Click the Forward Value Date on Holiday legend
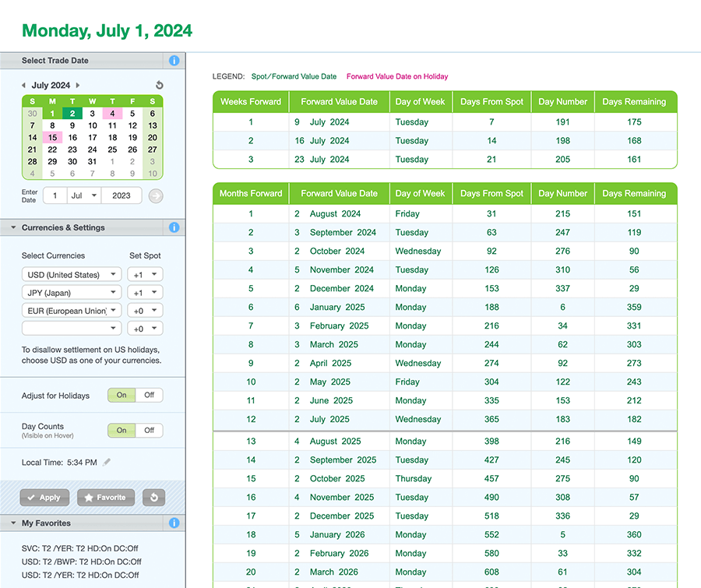 coord(397,76)
